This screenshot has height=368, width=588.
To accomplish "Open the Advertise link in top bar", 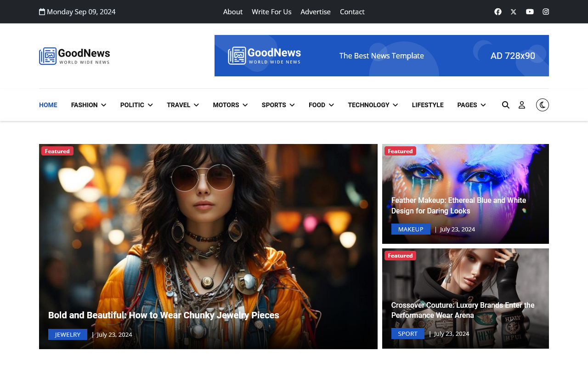I will click(x=316, y=11).
